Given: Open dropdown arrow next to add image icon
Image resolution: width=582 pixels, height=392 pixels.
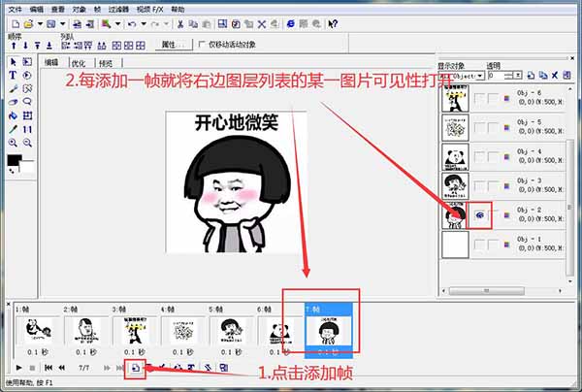Looking at the screenshot, I should pyautogui.click(x=117, y=24).
